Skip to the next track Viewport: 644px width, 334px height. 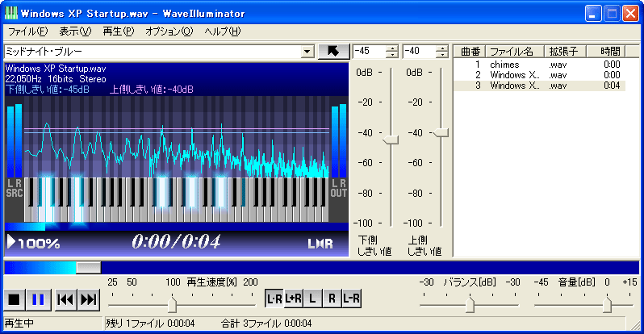tap(88, 299)
